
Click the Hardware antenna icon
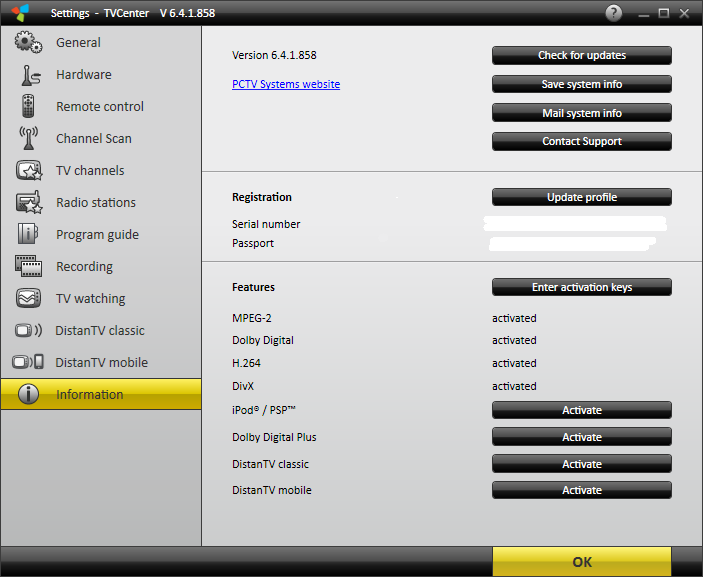coord(30,75)
